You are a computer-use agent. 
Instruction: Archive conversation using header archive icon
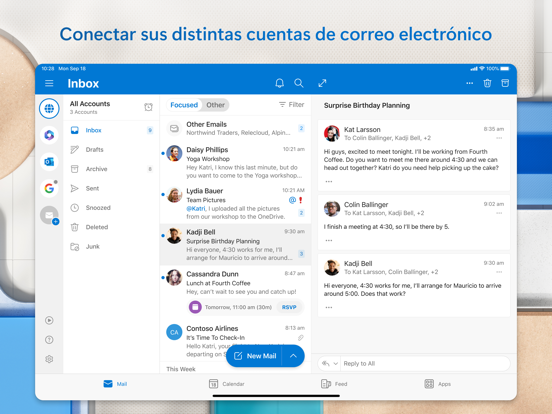click(505, 83)
